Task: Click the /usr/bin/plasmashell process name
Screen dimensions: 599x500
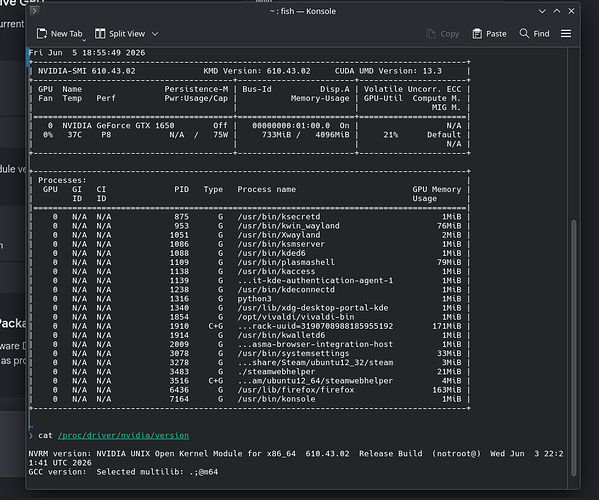Action: click(286, 262)
